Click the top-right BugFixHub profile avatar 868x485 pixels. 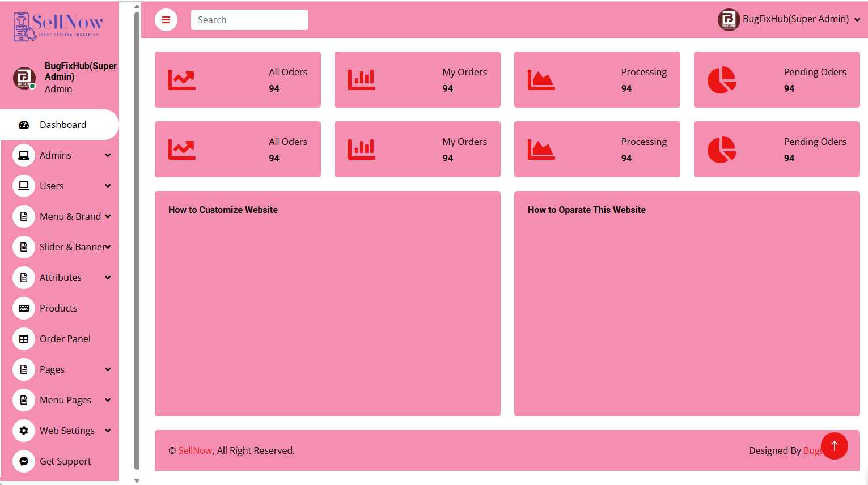click(729, 20)
